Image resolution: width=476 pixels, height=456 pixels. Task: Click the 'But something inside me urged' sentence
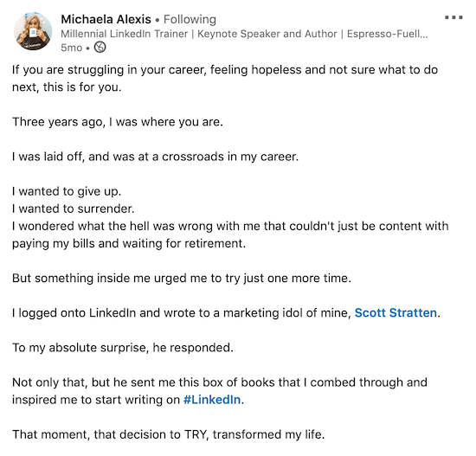pos(182,279)
